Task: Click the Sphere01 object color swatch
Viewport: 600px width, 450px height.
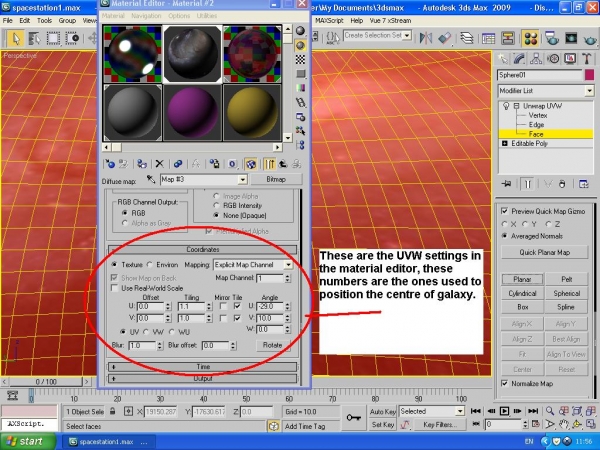Action: (589, 75)
